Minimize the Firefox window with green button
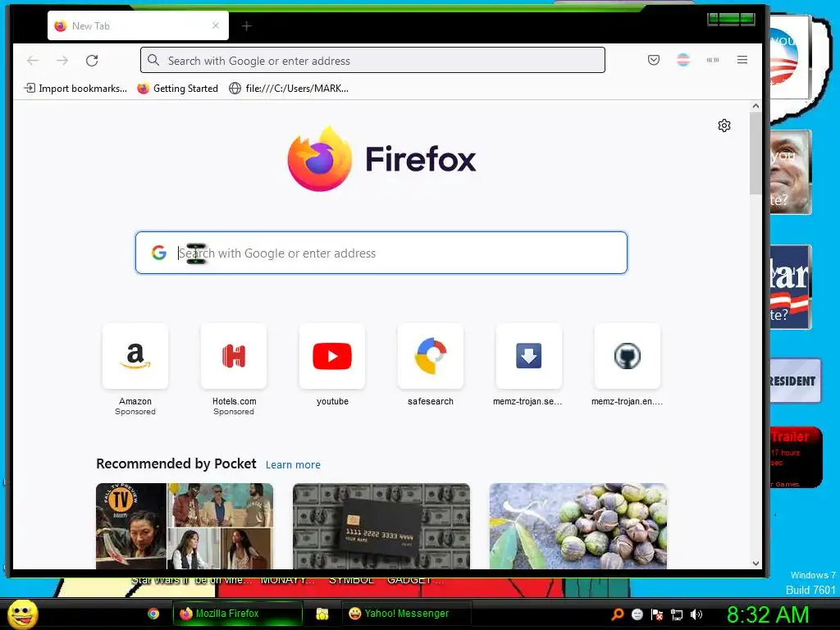Viewport: 840px width, 630px height. point(713,20)
